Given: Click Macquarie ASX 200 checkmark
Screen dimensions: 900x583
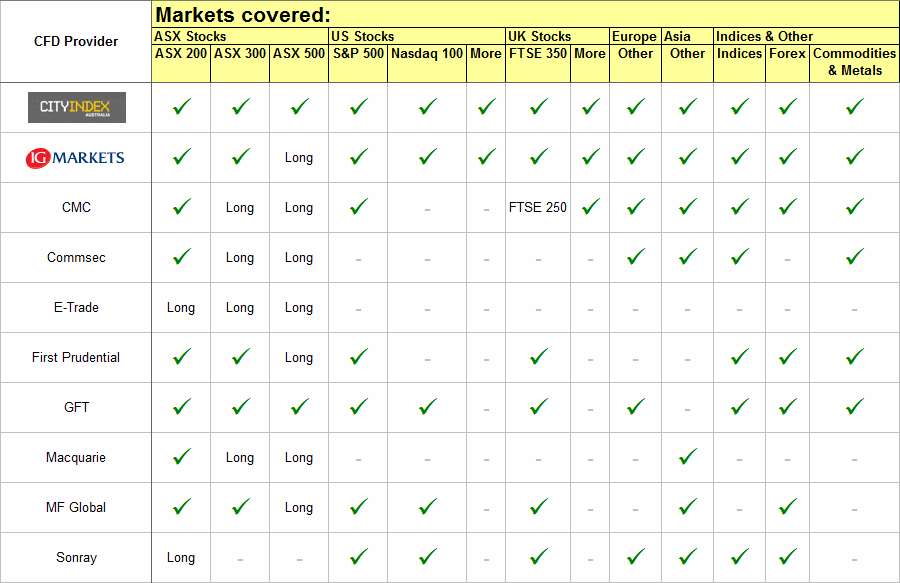Looking at the screenshot, I should 181,457.
